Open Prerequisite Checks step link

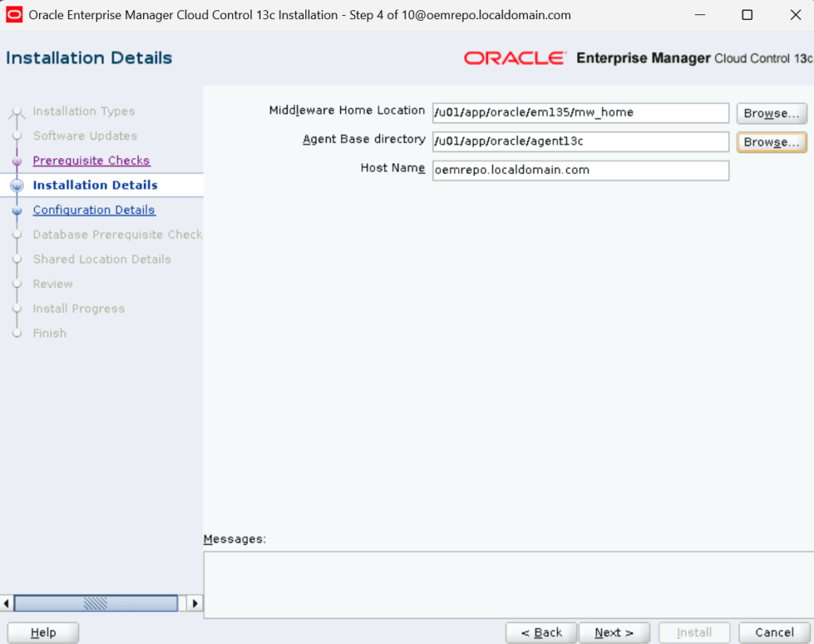[x=91, y=161]
